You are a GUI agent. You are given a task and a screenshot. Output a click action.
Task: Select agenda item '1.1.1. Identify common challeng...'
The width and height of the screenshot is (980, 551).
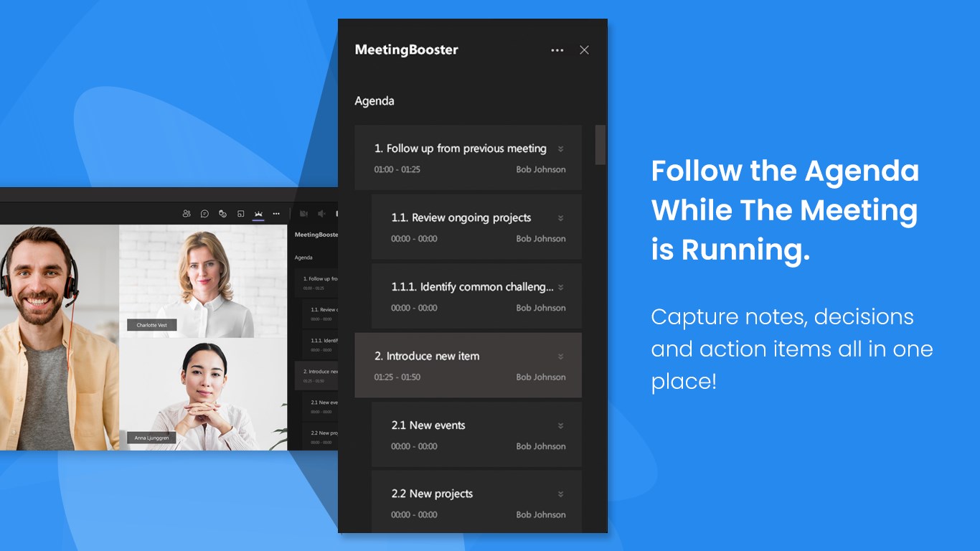476,296
